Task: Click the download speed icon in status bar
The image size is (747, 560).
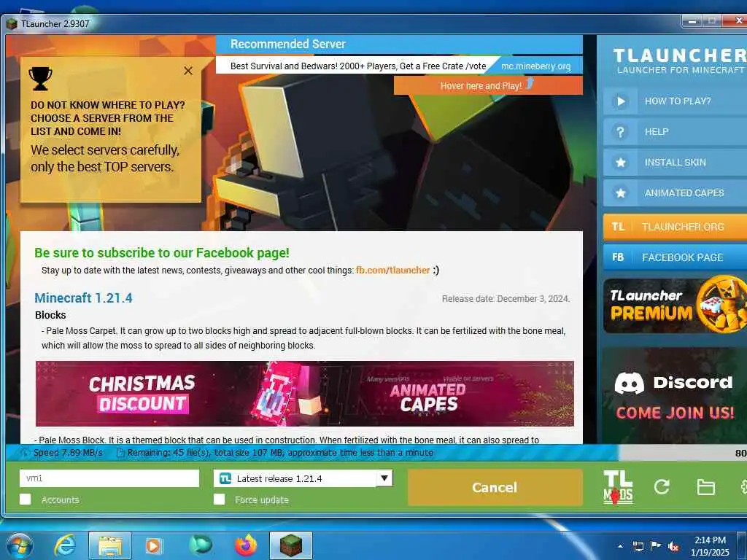Action: (25, 453)
